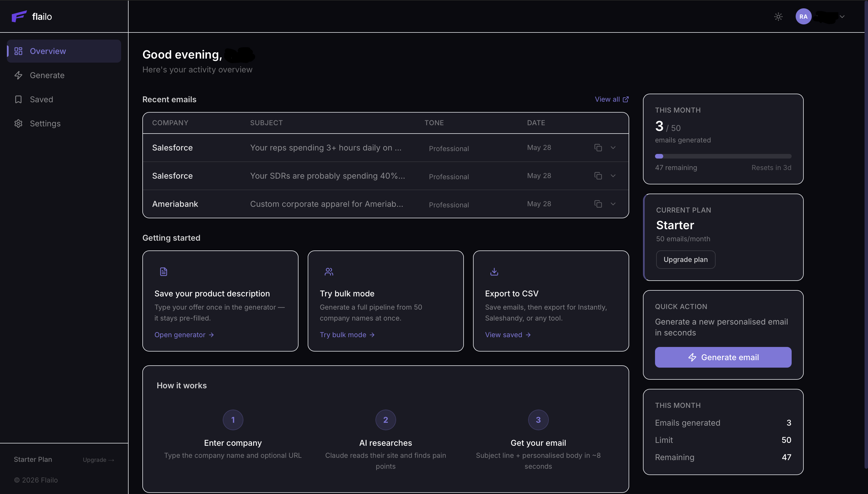Viewport: 868px width, 494px height.
Task: Expand the Salesforce 'Your SDRs' row
Action: pos(613,176)
